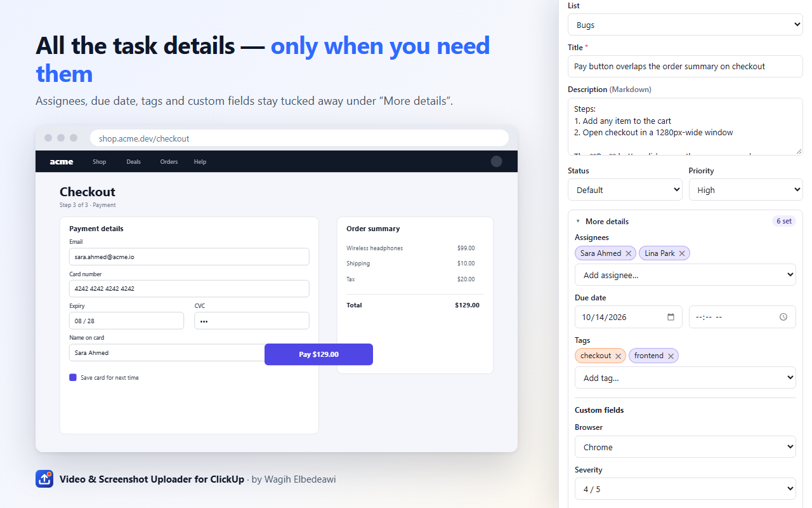Click into the Description markdown text area

pyautogui.click(x=685, y=126)
